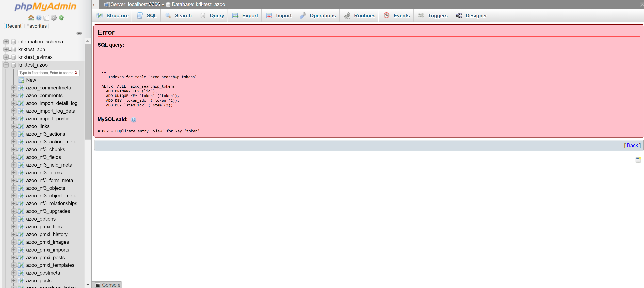Click the Database: kriktest_azoo breadcrumb link
Screen dimensions: 644x288
pyautogui.click(x=198, y=5)
